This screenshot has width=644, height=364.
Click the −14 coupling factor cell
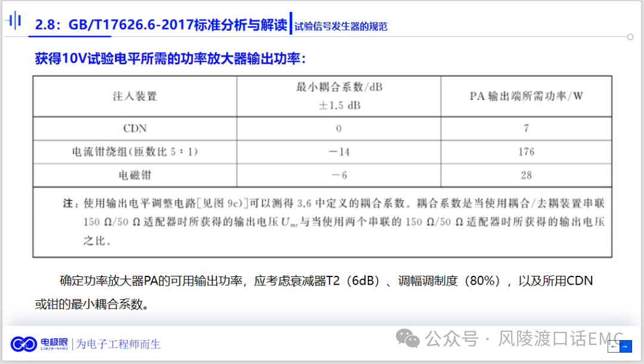(339, 152)
